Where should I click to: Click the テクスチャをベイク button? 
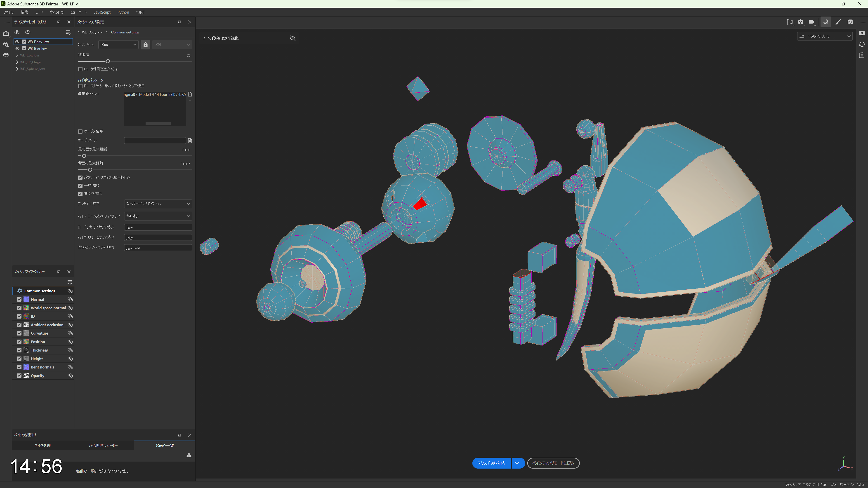491,463
